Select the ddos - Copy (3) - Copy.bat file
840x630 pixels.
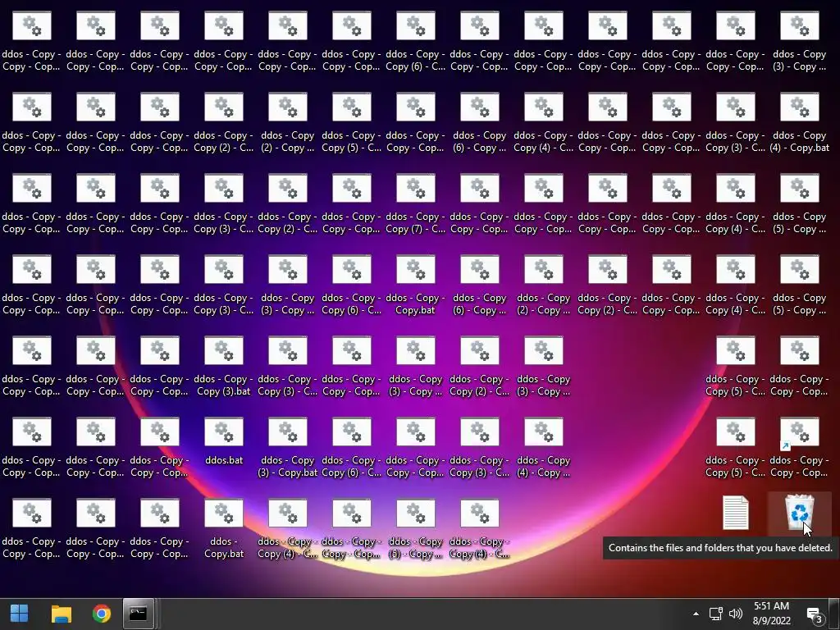click(x=288, y=447)
